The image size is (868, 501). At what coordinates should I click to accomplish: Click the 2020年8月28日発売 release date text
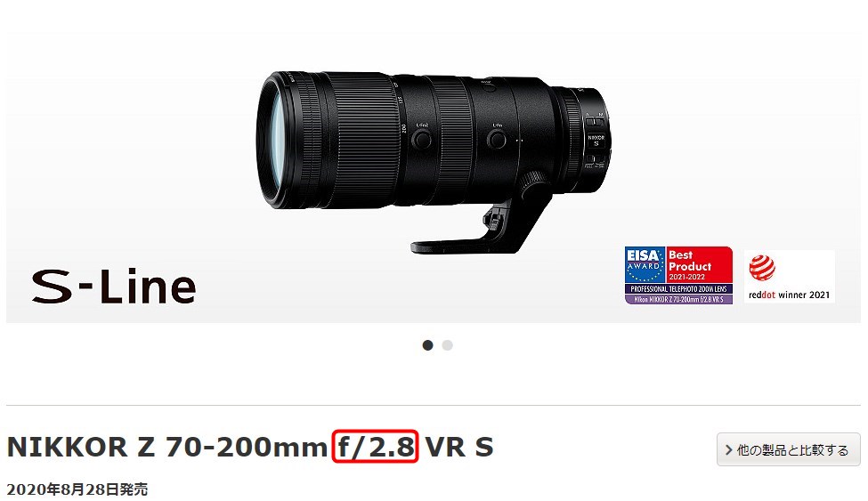77,489
